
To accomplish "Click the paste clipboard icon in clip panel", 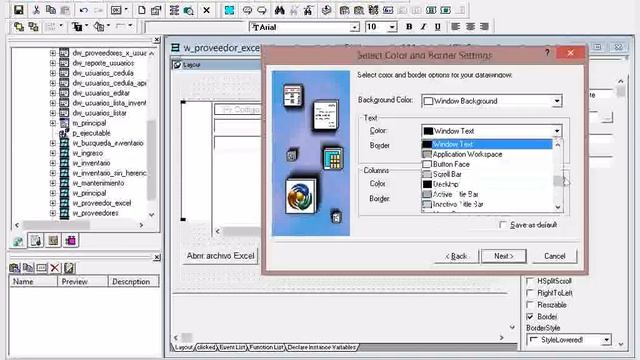I will coord(15,268).
